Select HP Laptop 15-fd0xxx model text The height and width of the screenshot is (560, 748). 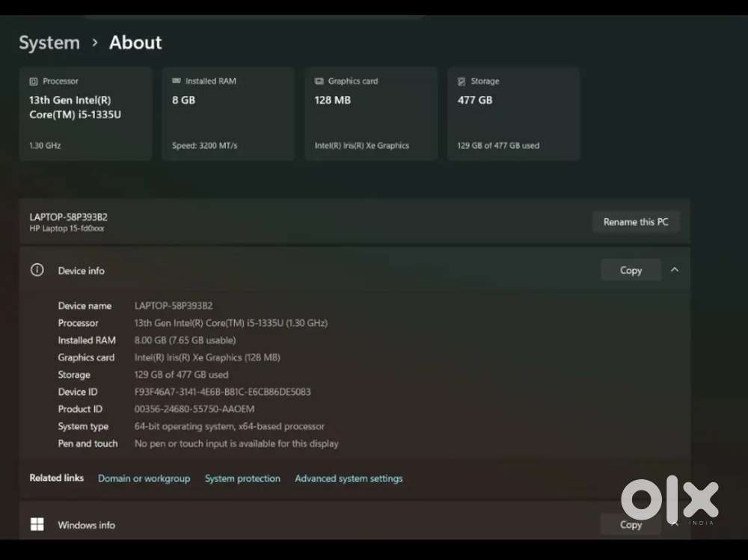click(67, 229)
